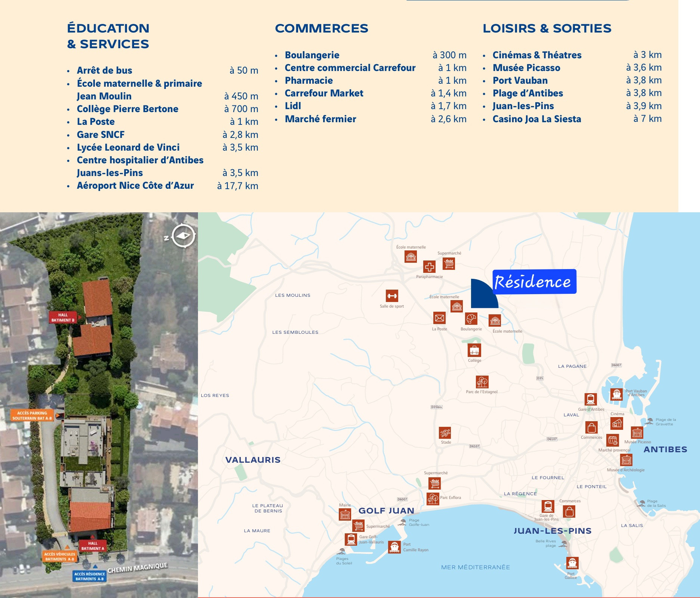This screenshot has width=700, height=598.
Task: Click the Mairie icon in Golf Juan
Action: coord(345,515)
